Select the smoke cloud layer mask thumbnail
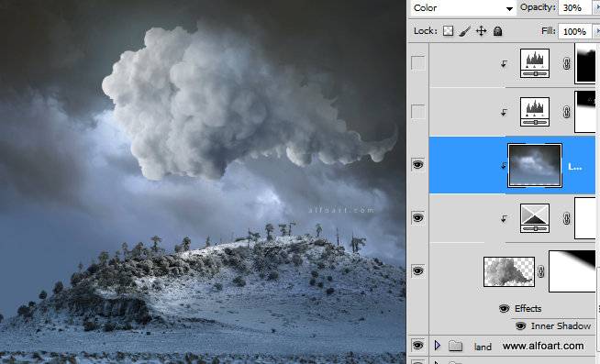 coord(572,271)
